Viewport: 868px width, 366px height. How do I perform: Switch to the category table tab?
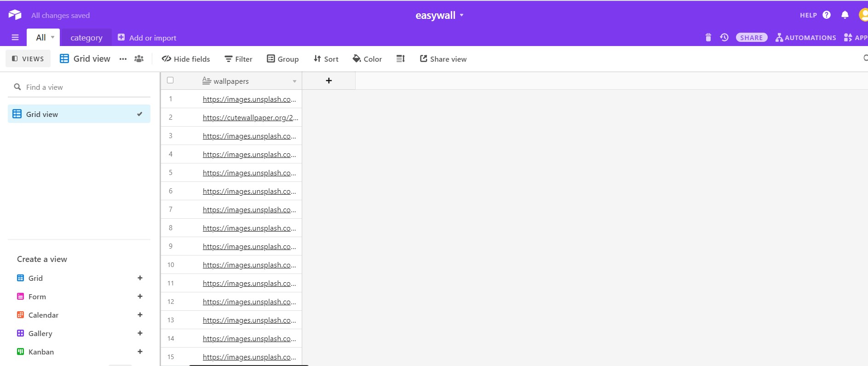(86, 38)
